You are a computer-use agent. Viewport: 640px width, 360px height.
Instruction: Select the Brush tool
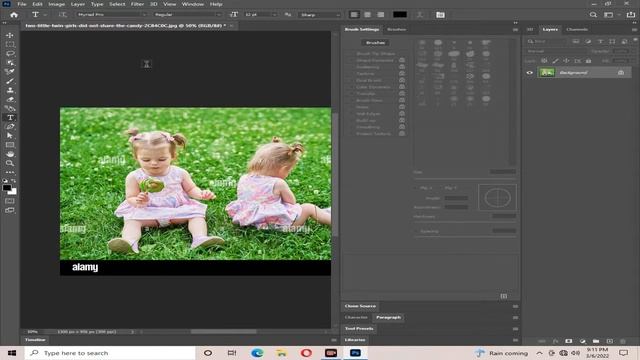click(10, 81)
